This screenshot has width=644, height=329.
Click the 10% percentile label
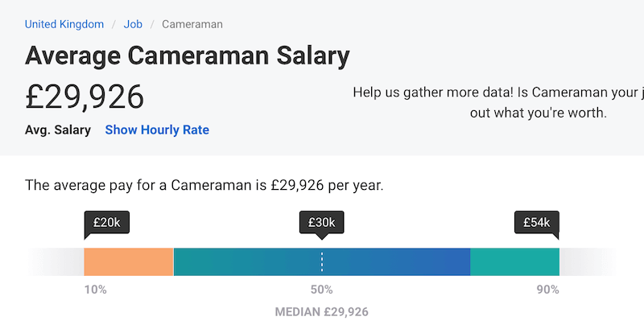tap(96, 290)
